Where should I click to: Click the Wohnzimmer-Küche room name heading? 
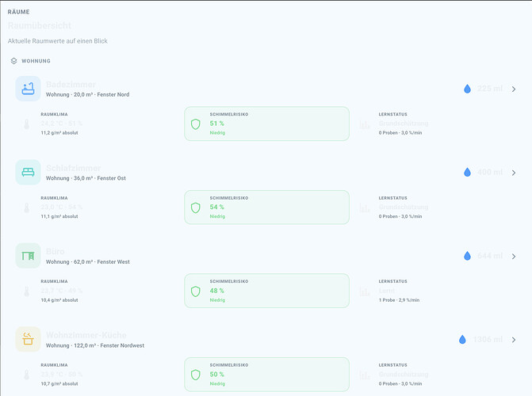click(x=86, y=335)
